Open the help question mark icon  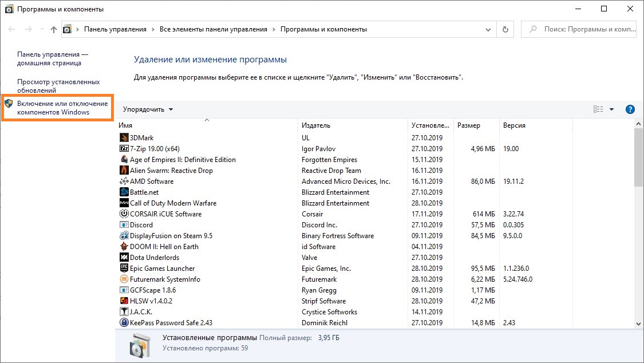click(x=630, y=109)
